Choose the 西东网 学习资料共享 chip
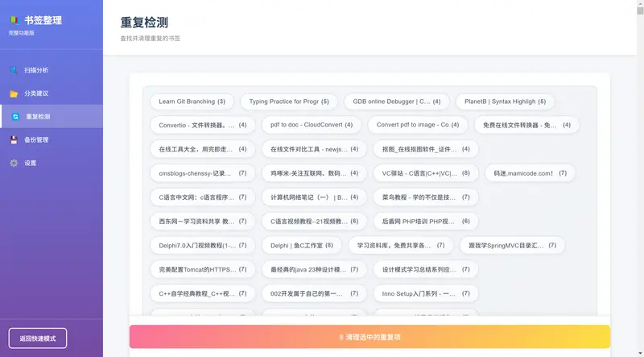This screenshot has height=357, width=644. [203, 222]
